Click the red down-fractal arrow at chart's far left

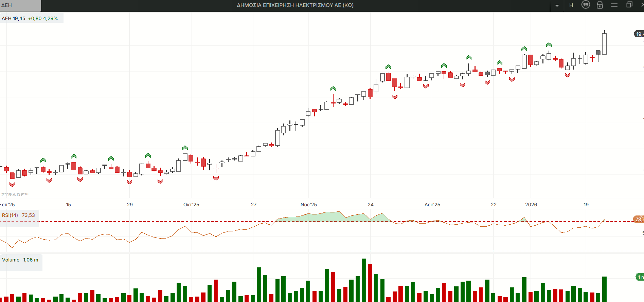12,185
